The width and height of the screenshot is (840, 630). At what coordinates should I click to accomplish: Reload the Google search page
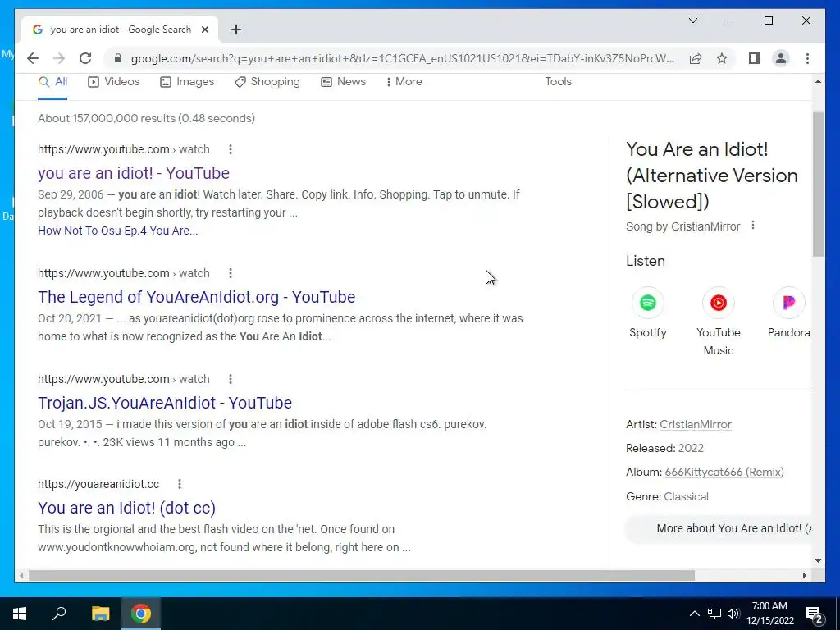click(x=85, y=58)
